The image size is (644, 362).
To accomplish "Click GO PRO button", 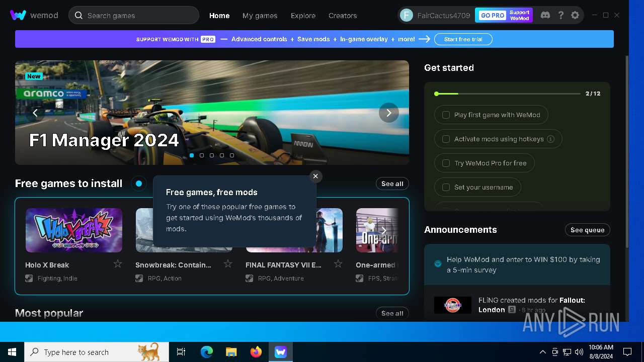I will (504, 15).
